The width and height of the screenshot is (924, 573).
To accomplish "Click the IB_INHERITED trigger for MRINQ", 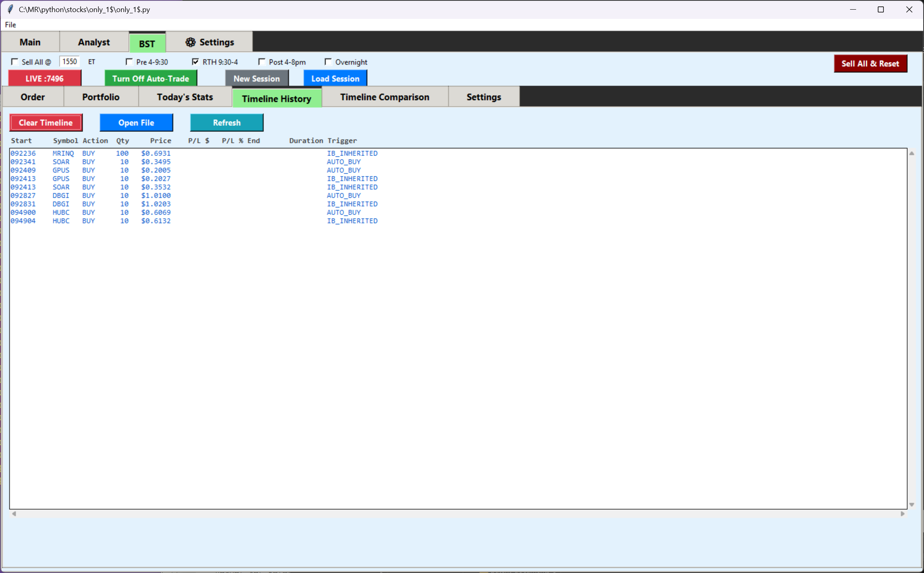I will pyautogui.click(x=352, y=153).
